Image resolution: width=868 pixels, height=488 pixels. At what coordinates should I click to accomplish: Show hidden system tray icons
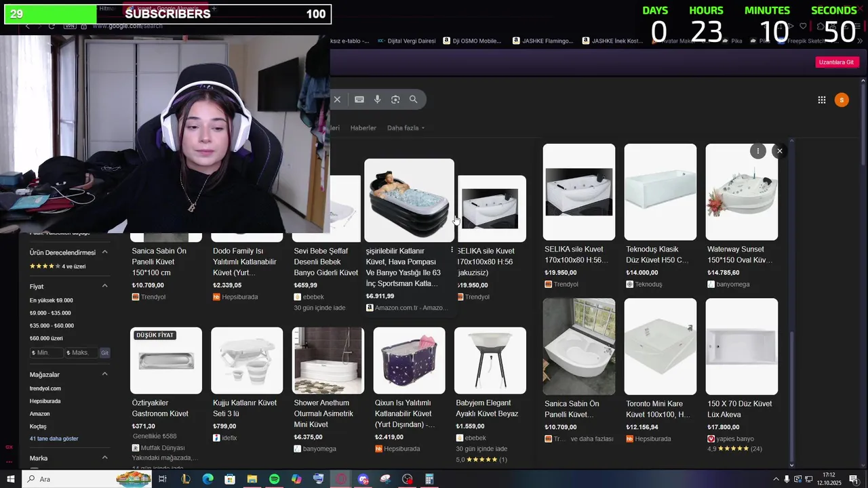pos(776,479)
